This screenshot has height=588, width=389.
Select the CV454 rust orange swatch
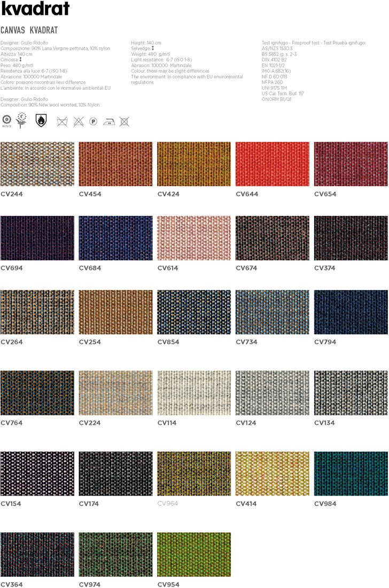pos(116,164)
